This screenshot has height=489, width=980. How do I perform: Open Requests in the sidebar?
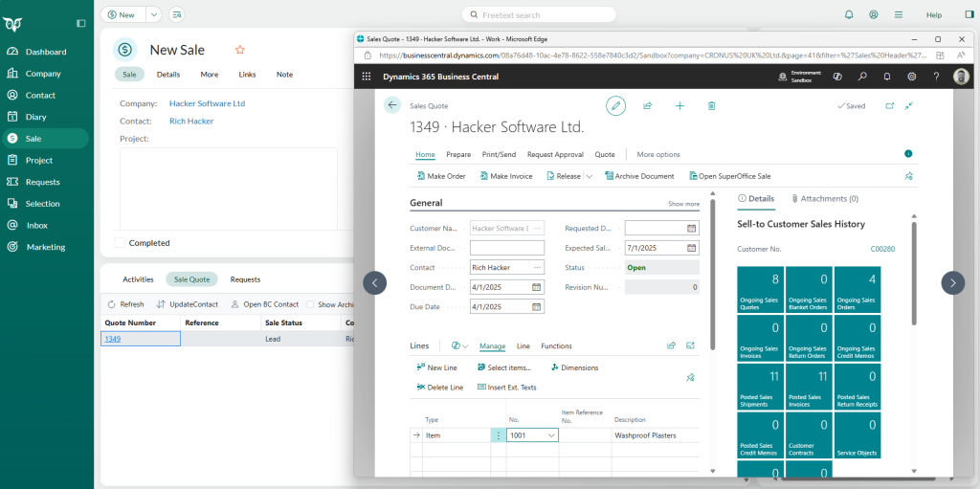[44, 182]
